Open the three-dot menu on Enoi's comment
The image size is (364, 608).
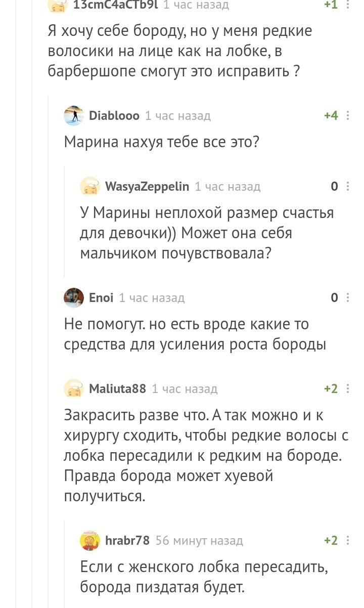tap(348, 298)
